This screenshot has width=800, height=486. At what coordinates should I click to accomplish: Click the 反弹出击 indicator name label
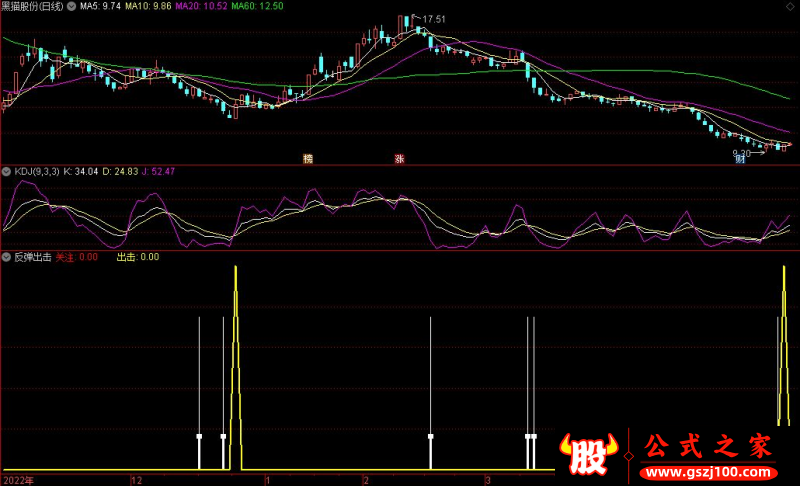[x=33, y=257]
